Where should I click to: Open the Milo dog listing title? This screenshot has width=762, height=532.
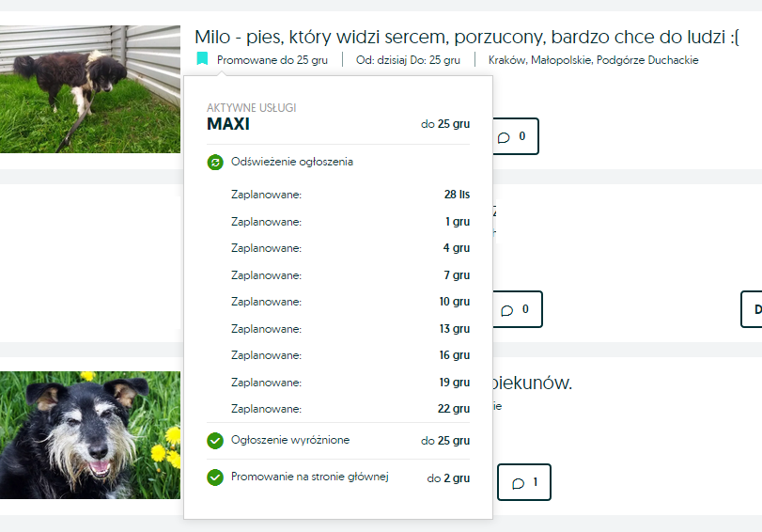click(x=467, y=37)
